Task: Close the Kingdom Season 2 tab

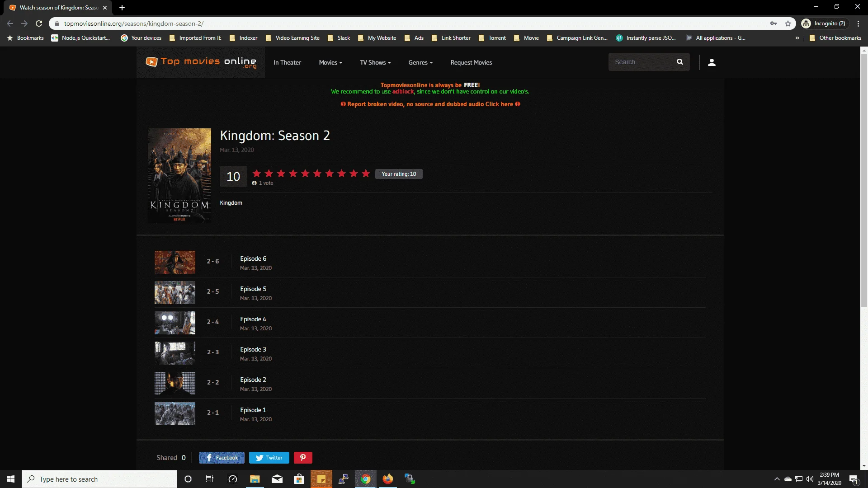Action: click(x=105, y=8)
